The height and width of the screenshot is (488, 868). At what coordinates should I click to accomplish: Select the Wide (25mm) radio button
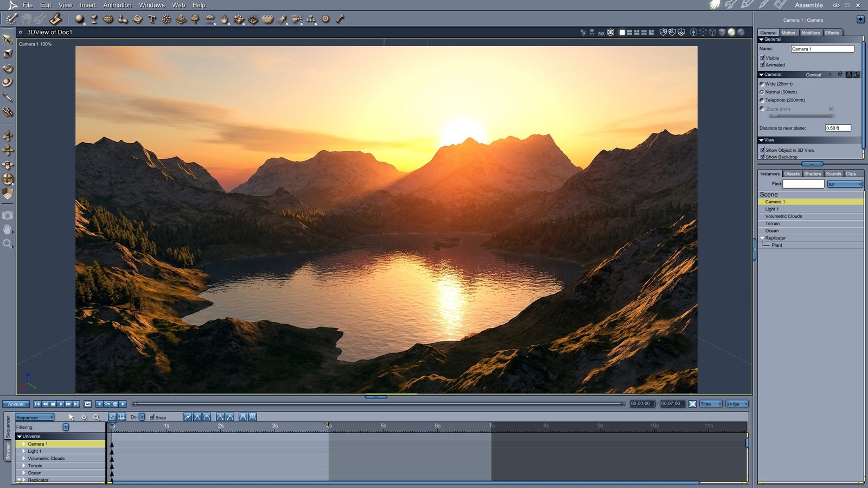pyautogui.click(x=762, y=84)
